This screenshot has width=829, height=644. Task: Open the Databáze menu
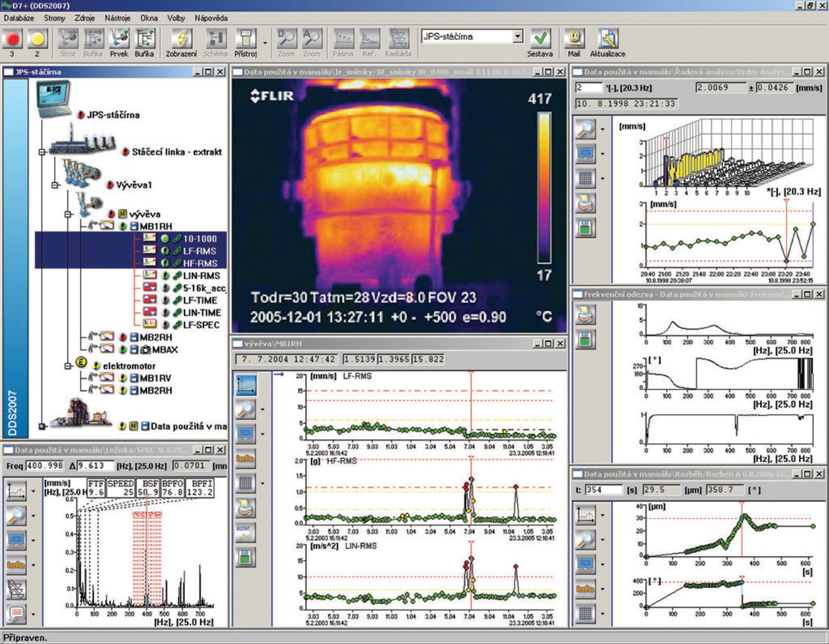coord(18,18)
